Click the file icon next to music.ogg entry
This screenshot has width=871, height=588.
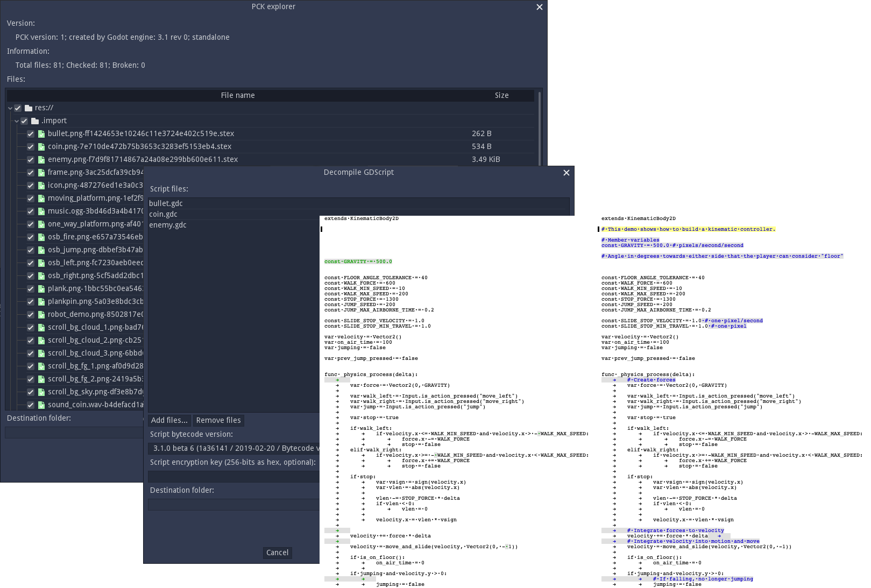[41, 211]
